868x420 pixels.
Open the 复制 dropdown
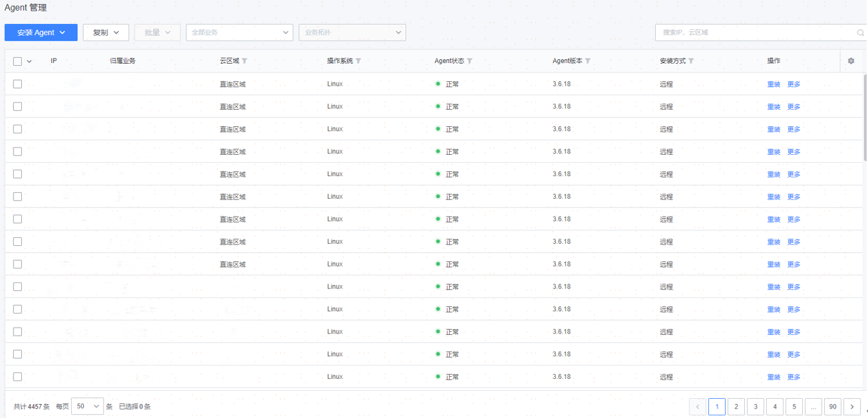(x=106, y=33)
